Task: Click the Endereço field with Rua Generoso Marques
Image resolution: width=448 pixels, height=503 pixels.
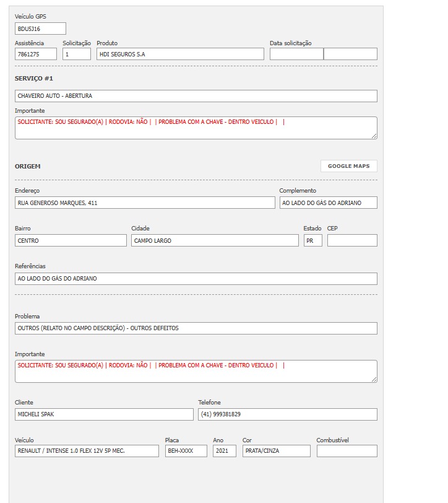Action: 145,203
